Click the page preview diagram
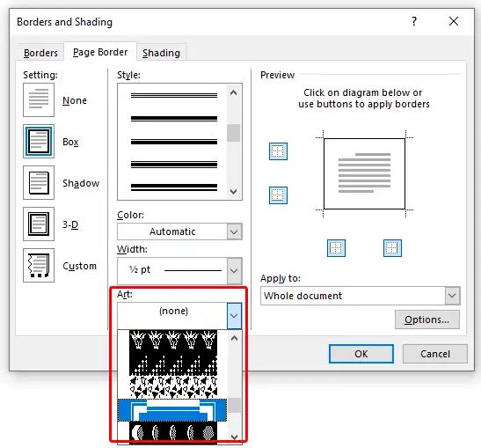 364,173
